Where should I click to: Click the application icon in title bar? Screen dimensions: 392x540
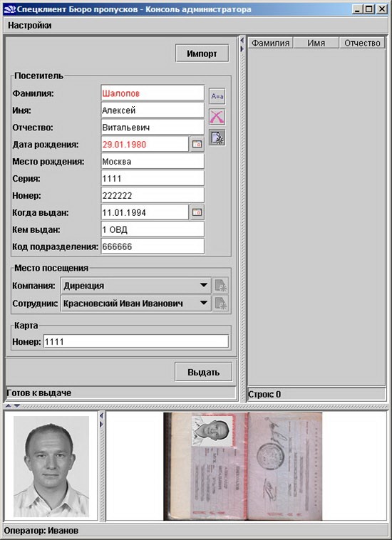click(10, 9)
